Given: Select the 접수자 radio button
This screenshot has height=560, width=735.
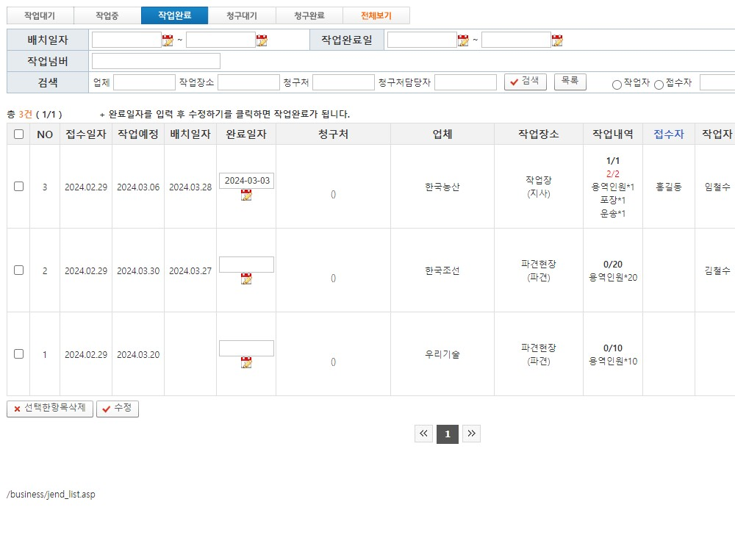Looking at the screenshot, I should click(659, 85).
